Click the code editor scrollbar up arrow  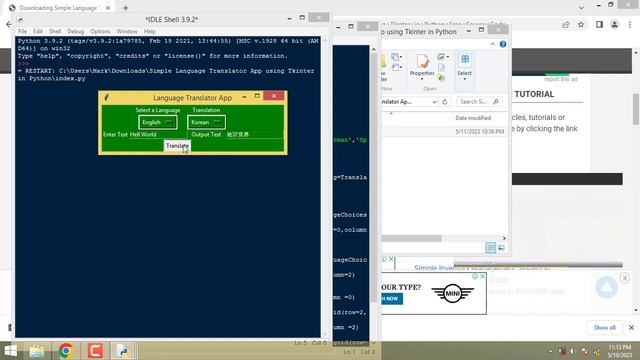pyautogui.click(x=373, y=49)
